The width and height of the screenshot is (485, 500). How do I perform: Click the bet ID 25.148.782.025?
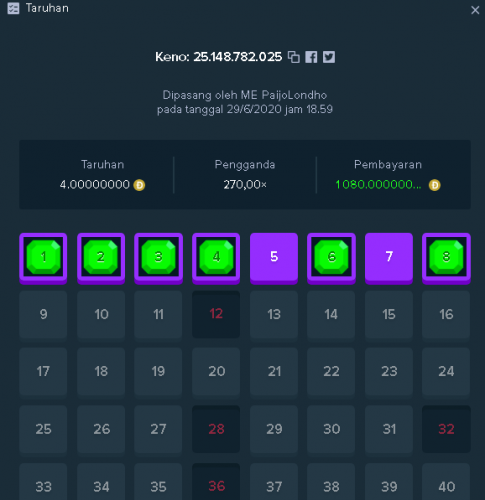238,57
